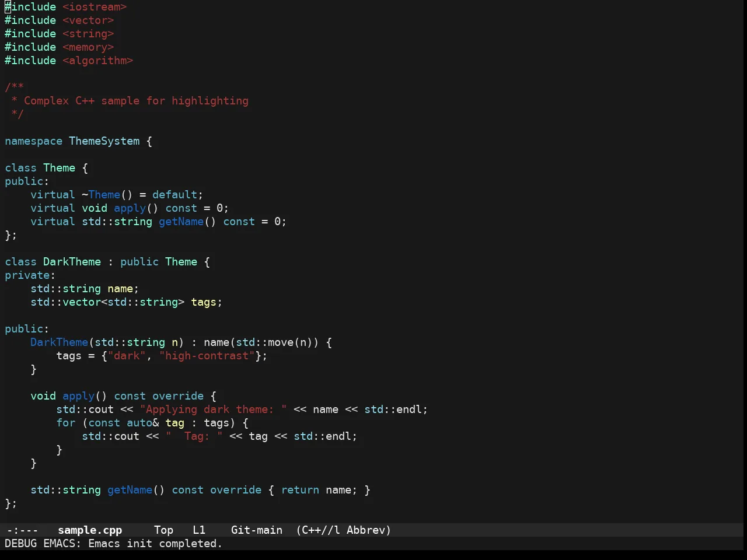This screenshot has width=747, height=560.
Task: Click the "high-contrast" string literal
Action: (x=207, y=356)
